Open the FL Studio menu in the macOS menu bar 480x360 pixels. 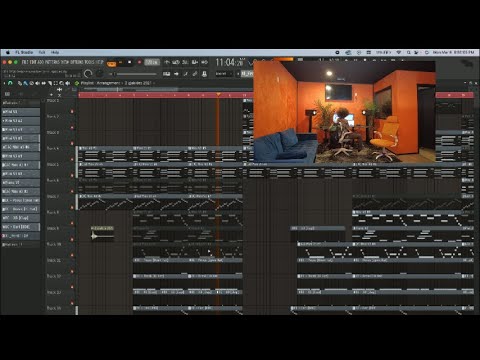[x=24, y=52]
